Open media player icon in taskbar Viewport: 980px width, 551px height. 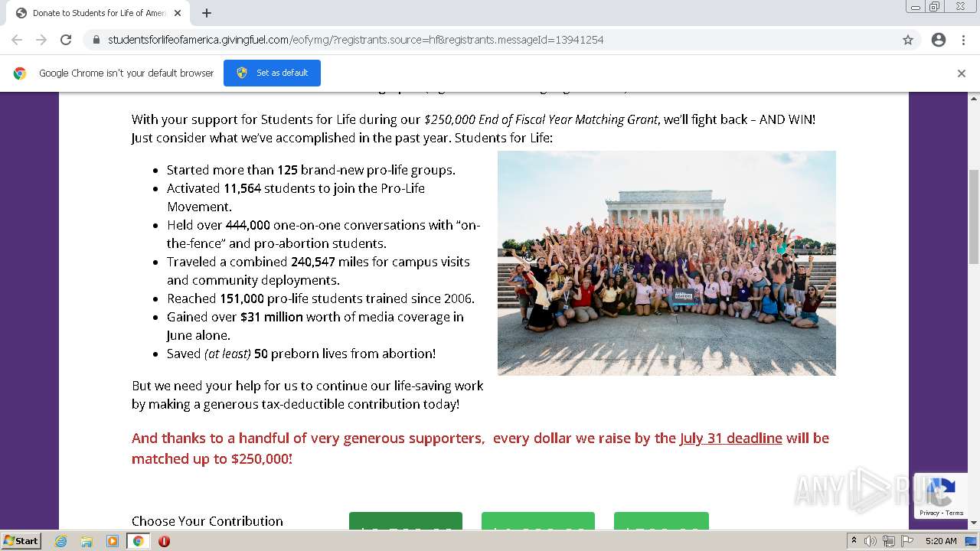coord(113,541)
